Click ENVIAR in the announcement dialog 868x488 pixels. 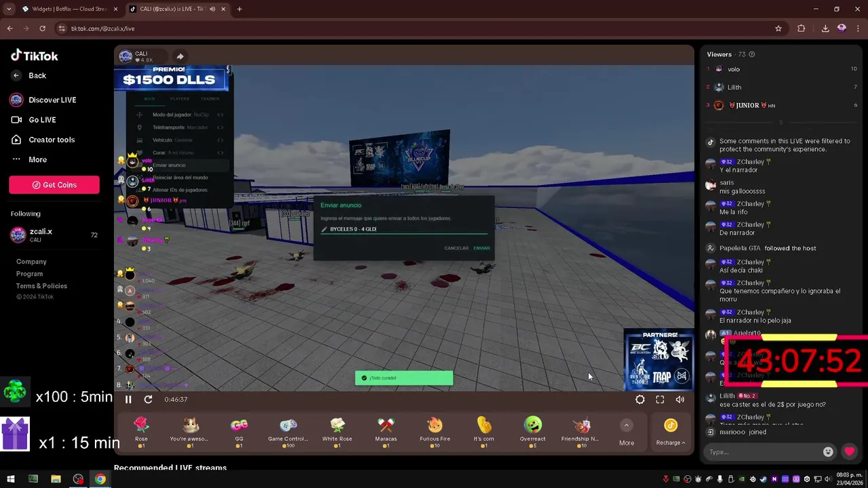pyautogui.click(x=481, y=248)
